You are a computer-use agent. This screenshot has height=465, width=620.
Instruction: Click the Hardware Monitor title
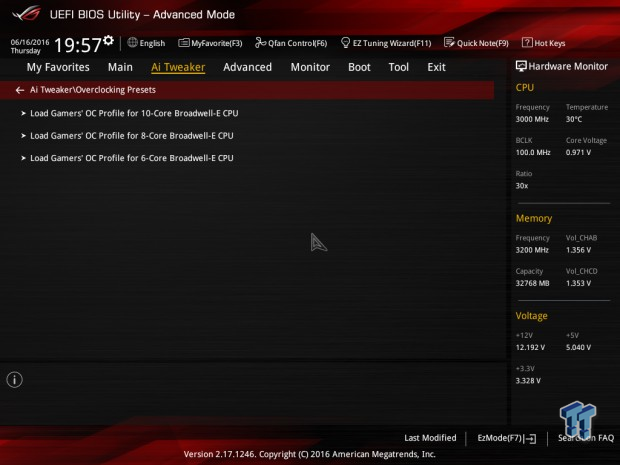coord(568,66)
